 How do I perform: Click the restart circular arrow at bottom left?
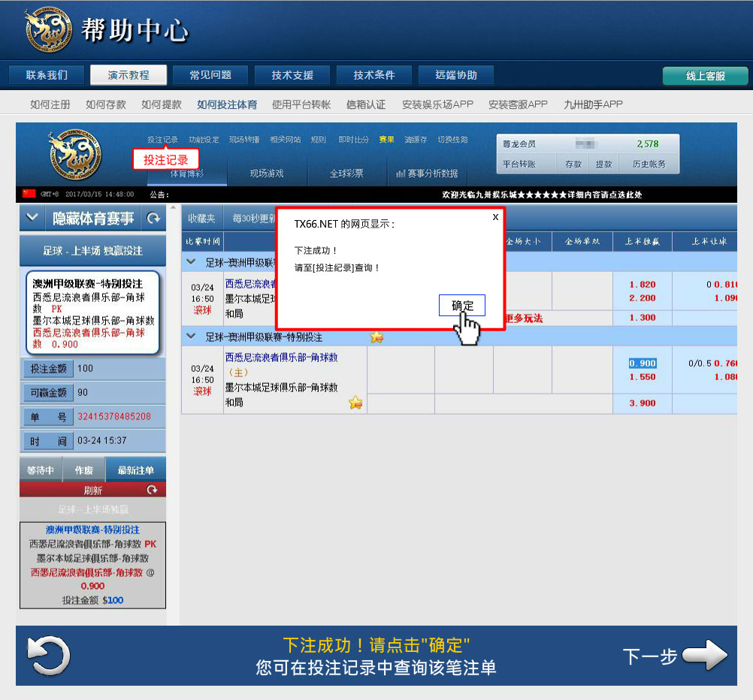coord(49,655)
